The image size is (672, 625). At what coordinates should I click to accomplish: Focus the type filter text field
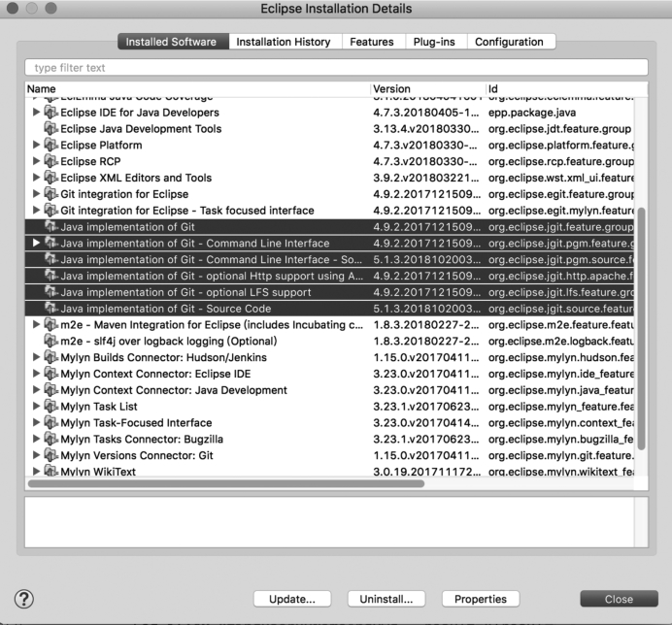(x=336, y=68)
